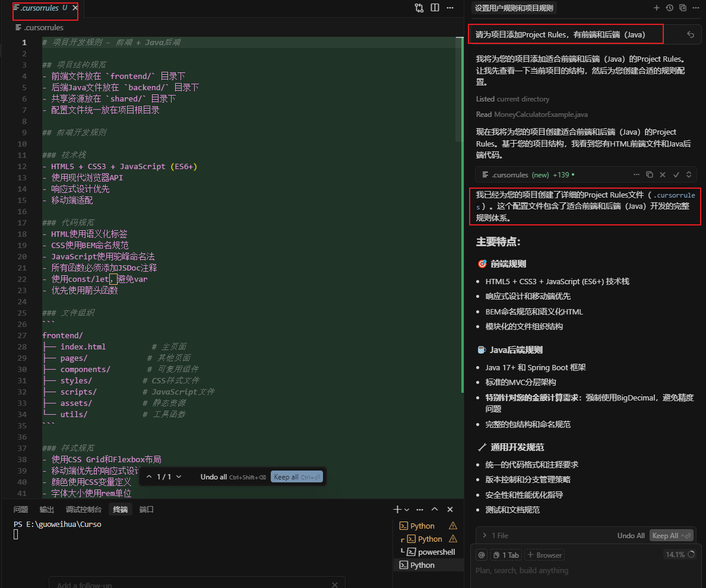Click Keep all in editor review bar
This screenshot has height=588, width=706.
click(297, 477)
